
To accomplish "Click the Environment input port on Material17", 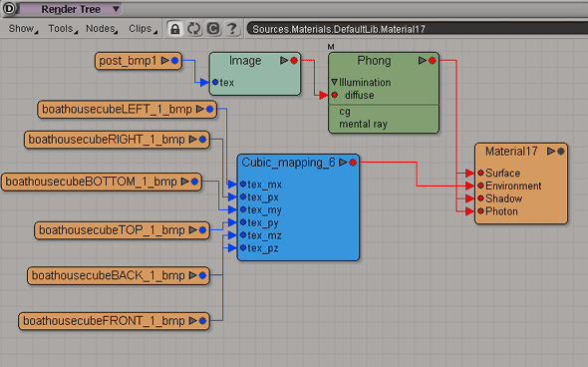I will click(x=480, y=185).
